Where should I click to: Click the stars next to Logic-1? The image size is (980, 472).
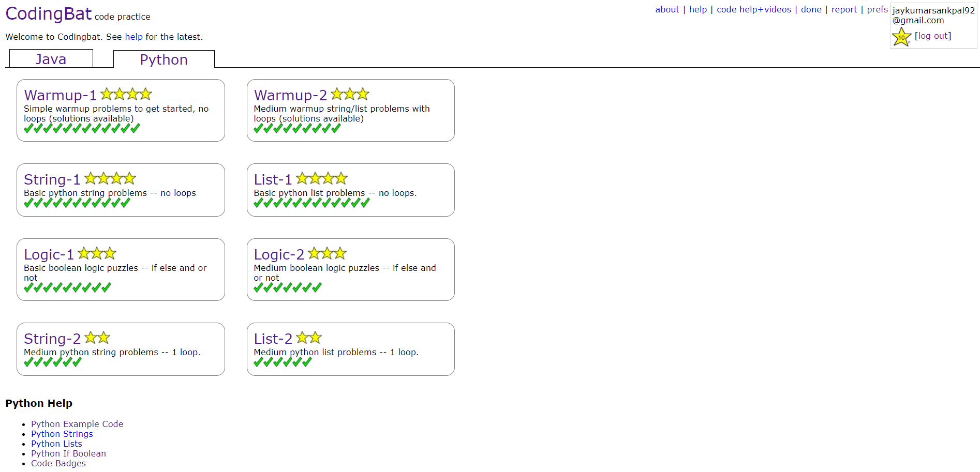click(x=97, y=253)
